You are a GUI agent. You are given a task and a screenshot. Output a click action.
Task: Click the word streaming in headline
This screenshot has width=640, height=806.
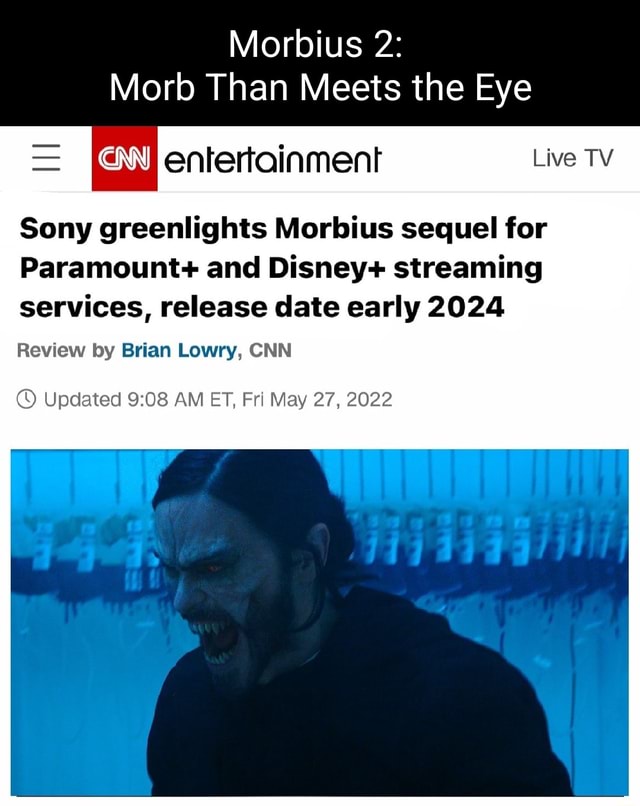click(x=468, y=270)
